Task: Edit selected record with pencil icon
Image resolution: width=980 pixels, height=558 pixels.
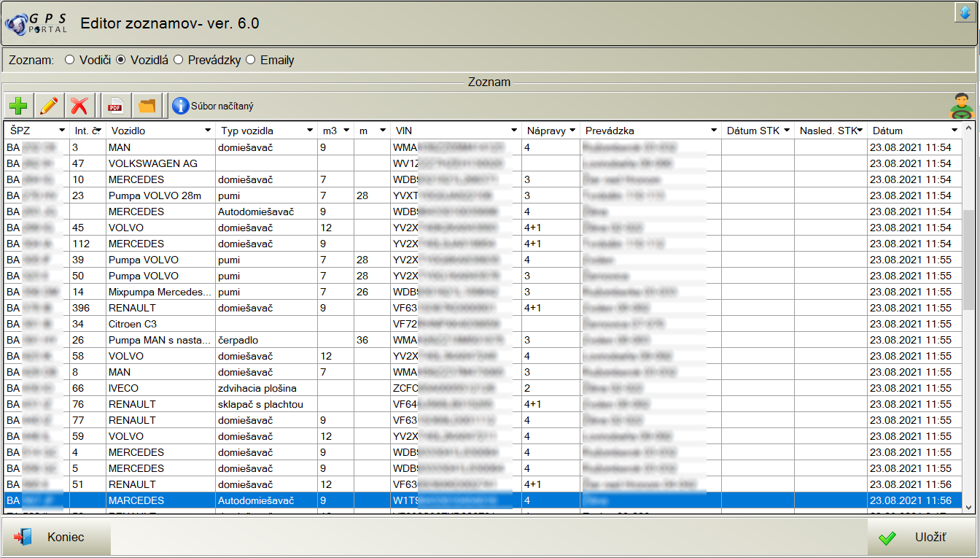Action: click(49, 106)
